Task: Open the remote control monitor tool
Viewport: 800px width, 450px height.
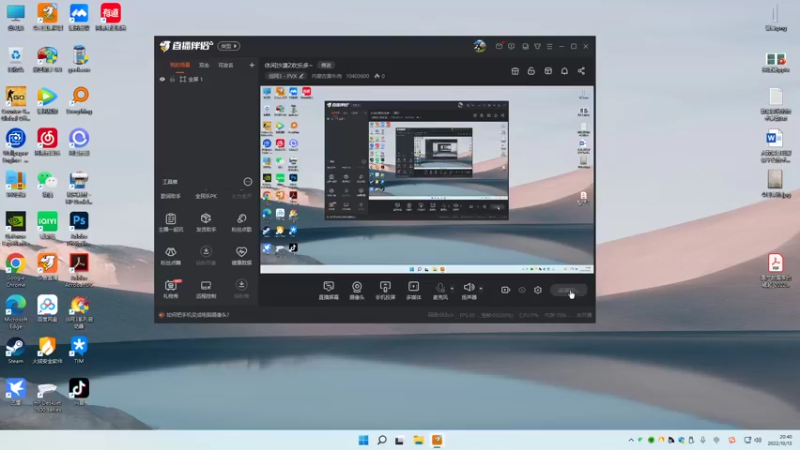Action: (x=206, y=289)
